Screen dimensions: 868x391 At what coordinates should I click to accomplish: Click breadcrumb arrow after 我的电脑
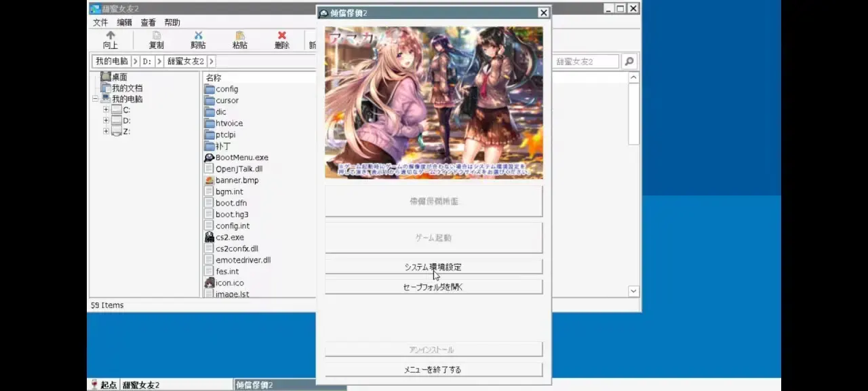click(x=136, y=62)
